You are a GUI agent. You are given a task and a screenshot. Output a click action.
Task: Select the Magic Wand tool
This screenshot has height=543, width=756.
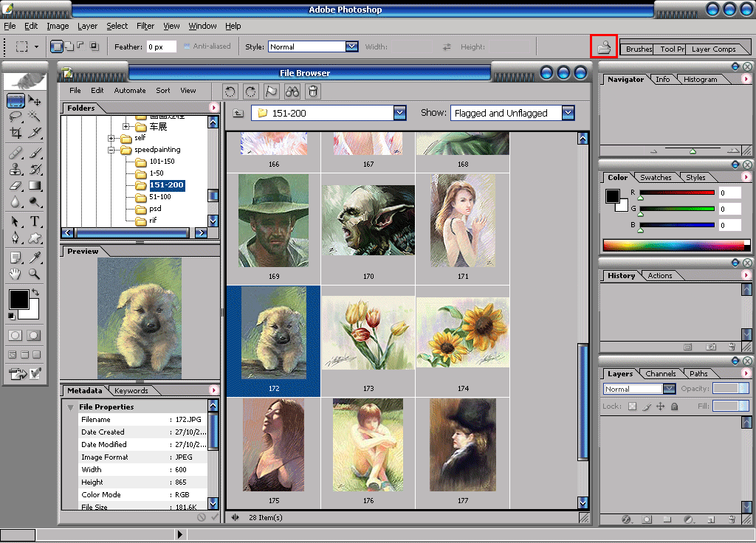(34, 116)
